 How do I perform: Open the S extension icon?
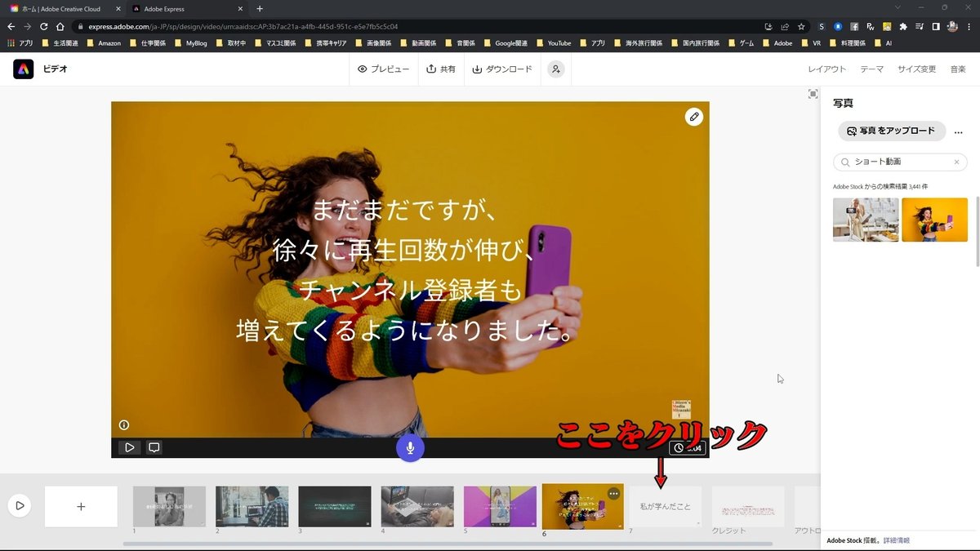pos(822,26)
